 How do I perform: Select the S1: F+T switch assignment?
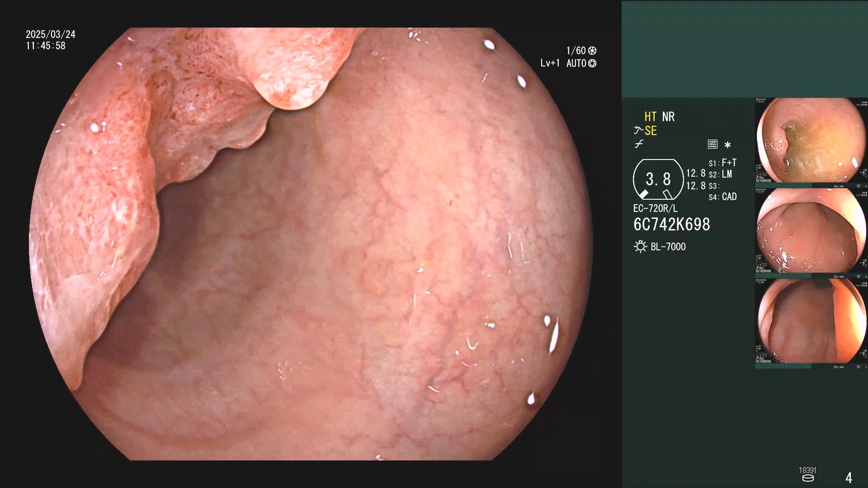tap(722, 163)
